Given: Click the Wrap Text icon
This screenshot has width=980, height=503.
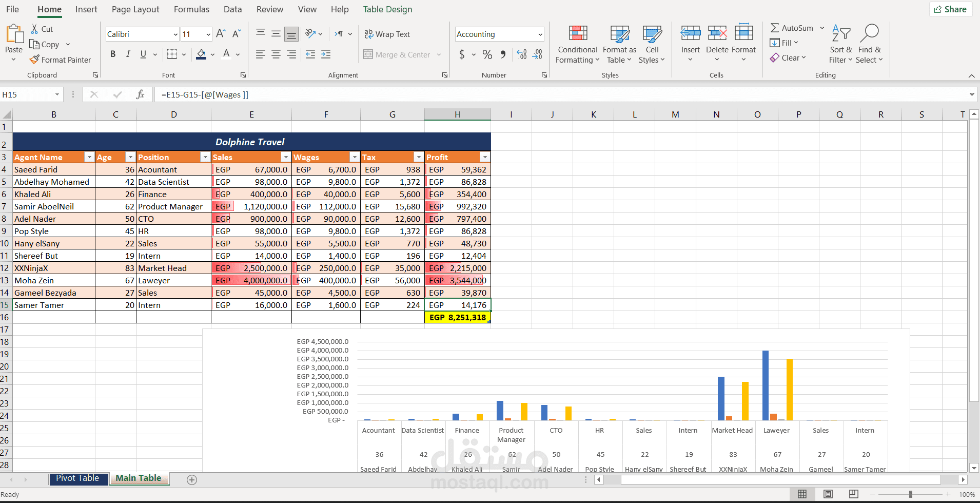Looking at the screenshot, I should (369, 34).
